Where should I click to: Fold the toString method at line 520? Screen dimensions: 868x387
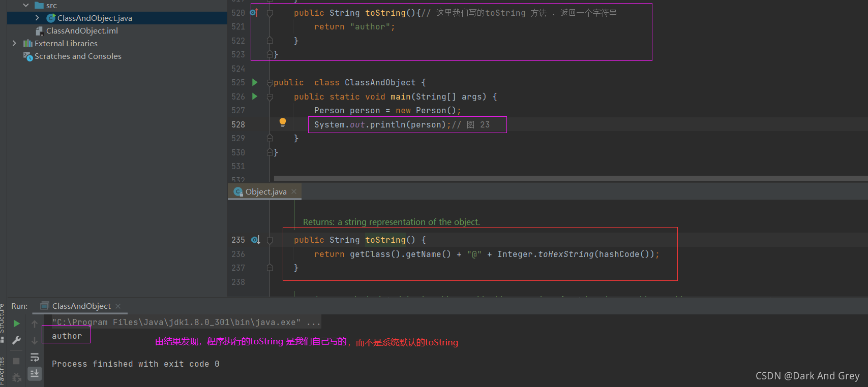tap(270, 13)
